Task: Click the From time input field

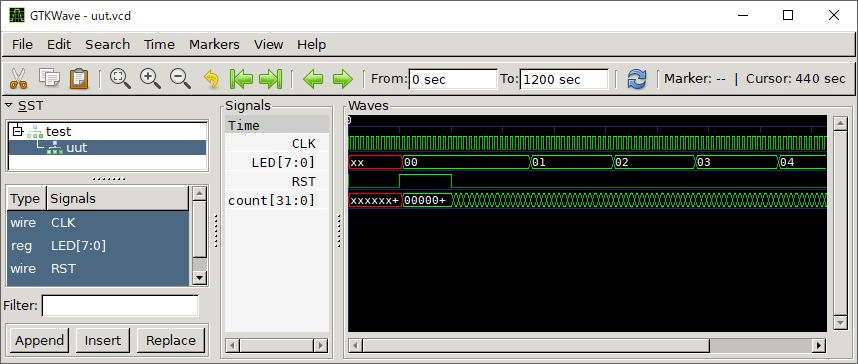Action: coord(453,79)
